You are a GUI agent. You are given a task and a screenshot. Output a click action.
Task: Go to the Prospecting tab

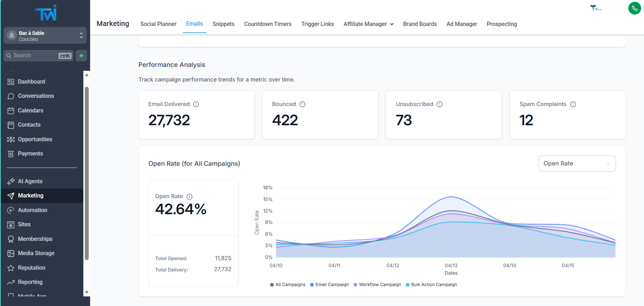tap(502, 24)
